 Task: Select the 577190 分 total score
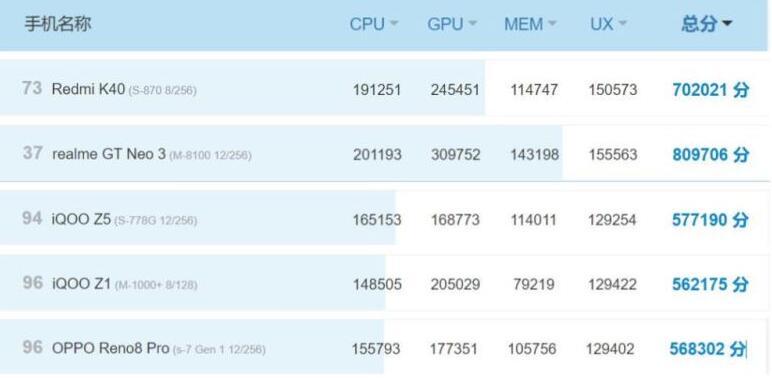click(710, 220)
